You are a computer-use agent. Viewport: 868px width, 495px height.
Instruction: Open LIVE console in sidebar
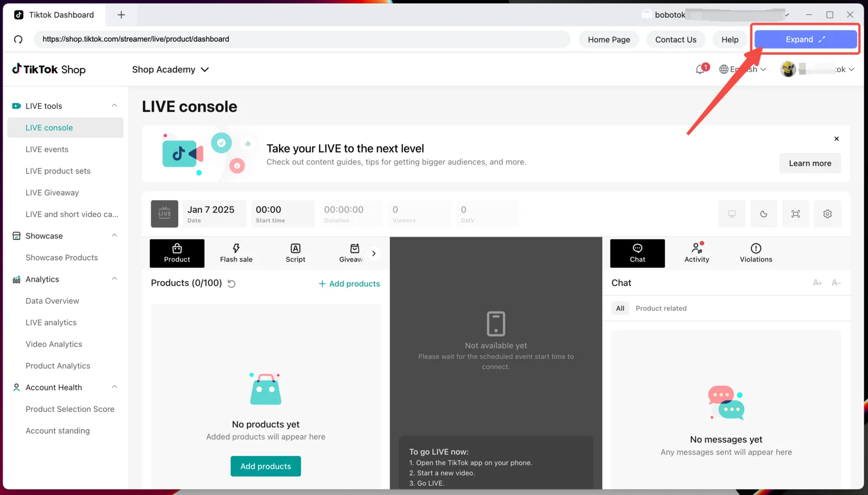[66, 128]
